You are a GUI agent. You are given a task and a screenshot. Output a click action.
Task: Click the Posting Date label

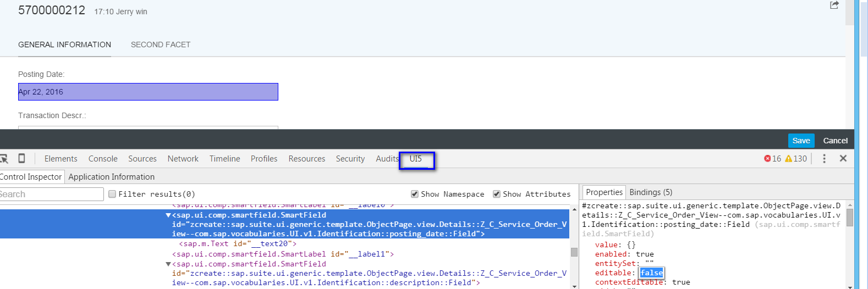pos(41,74)
